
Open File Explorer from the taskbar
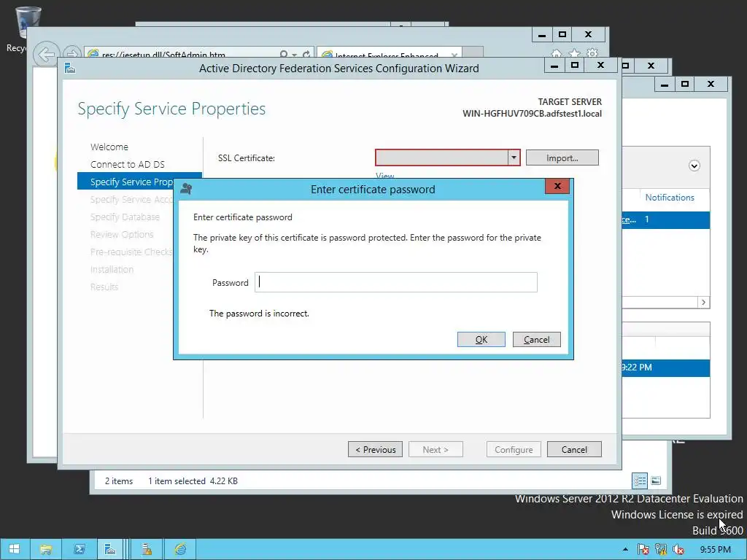click(46, 549)
